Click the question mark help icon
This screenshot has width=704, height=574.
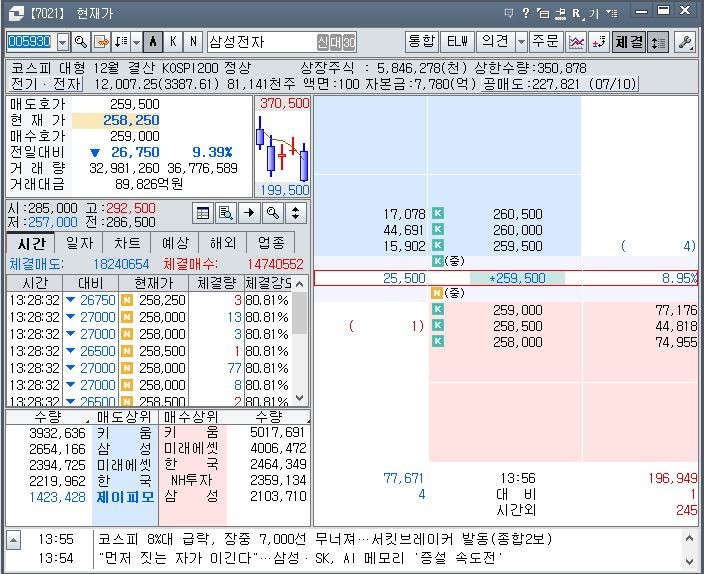[x=526, y=13]
